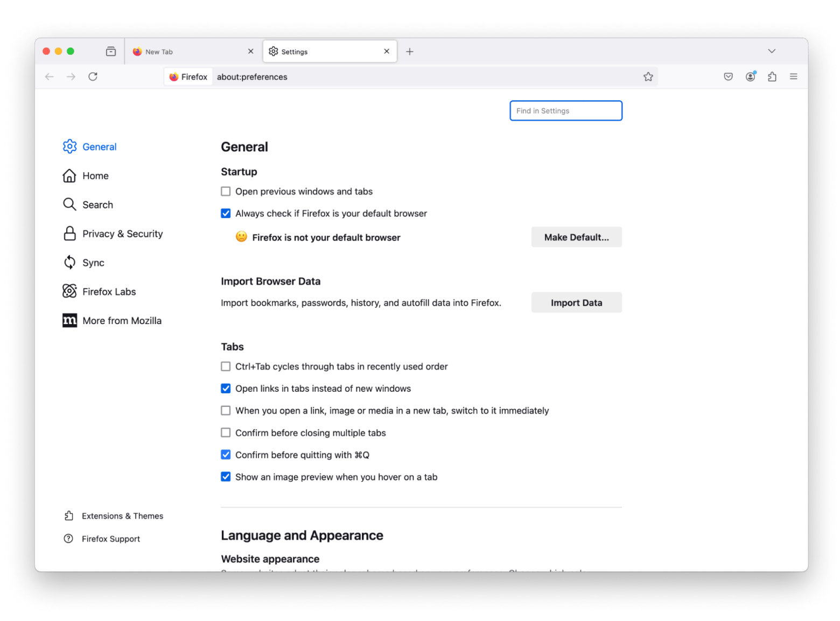Open the recent browsing tab overview icon

(x=111, y=52)
